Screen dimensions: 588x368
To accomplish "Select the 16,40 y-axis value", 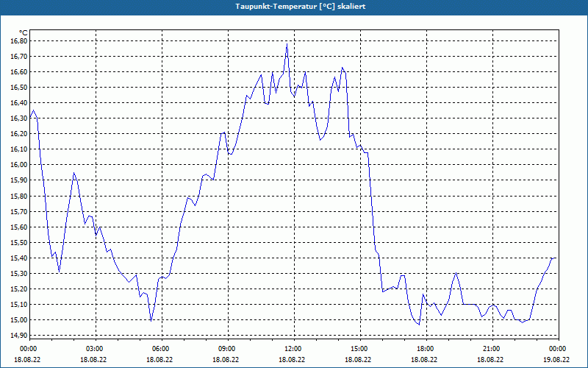I will (x=20, y=103).
